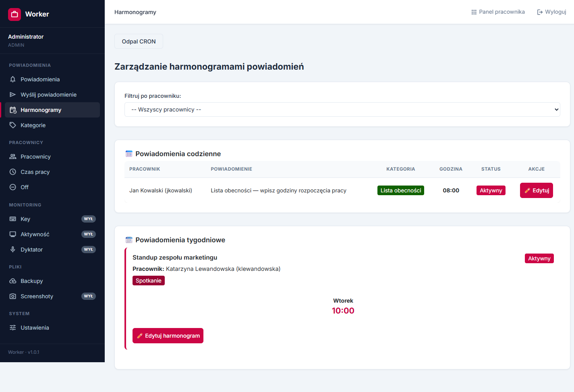Click the tag icon beside Kategorie
574x392 pixels.
click(x=13, y=125)
